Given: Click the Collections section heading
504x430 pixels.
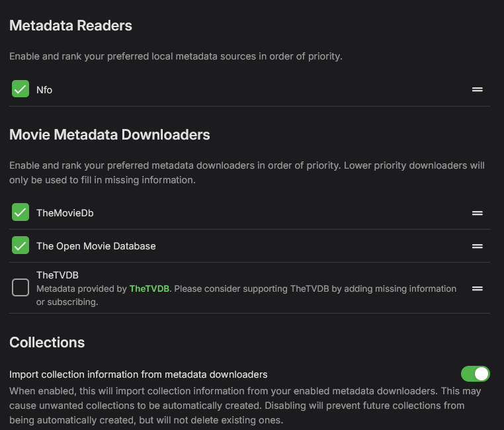Looking at the screenshot, I should 47,342.
